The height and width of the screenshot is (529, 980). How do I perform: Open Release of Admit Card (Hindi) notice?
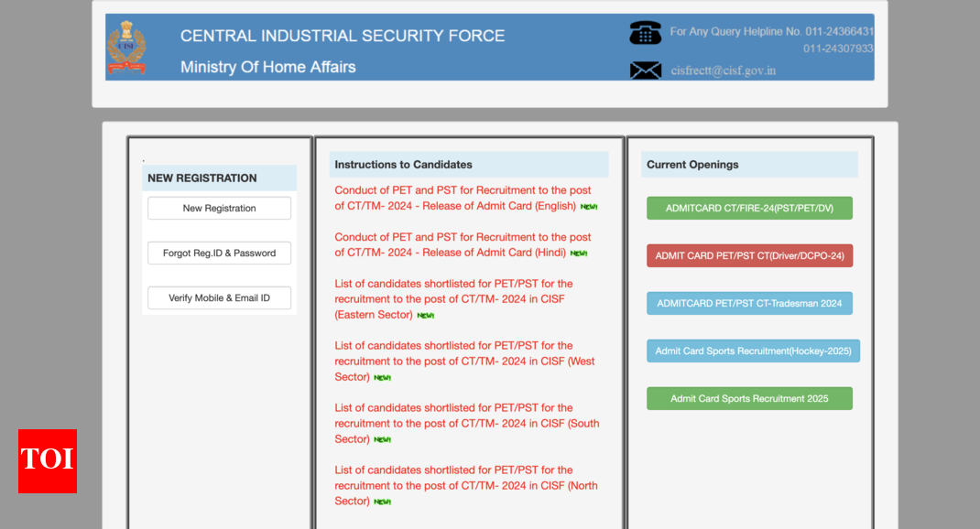(x=463, y=245)
